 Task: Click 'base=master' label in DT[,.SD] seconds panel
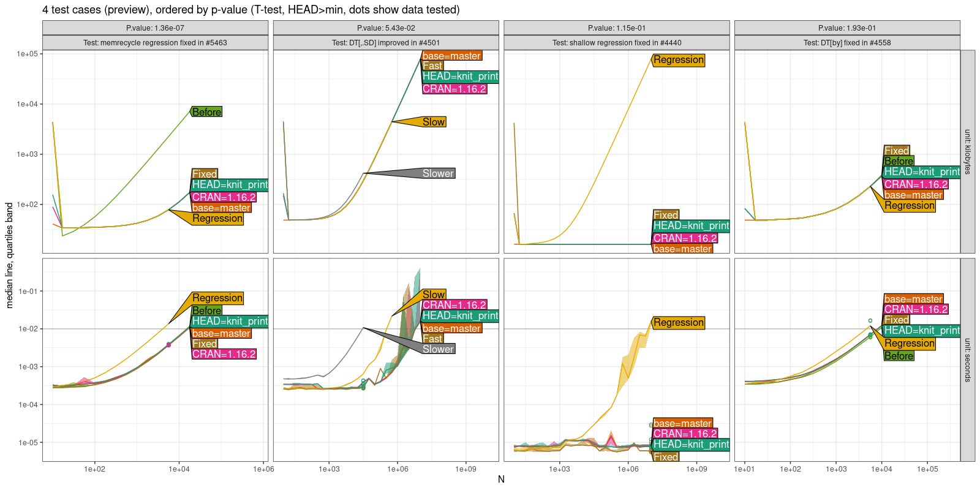(452, 328)
